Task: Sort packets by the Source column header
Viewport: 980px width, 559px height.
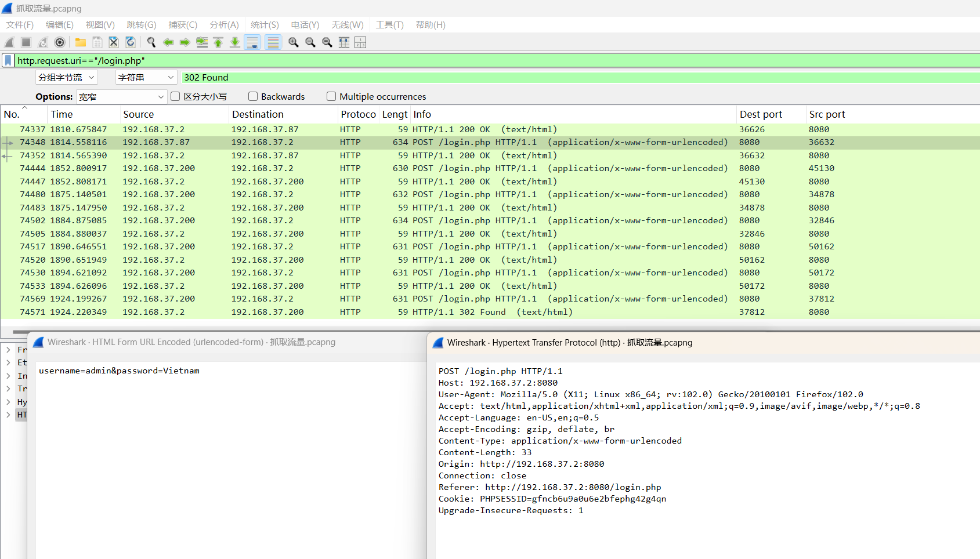Action: (x=175, y=114)
